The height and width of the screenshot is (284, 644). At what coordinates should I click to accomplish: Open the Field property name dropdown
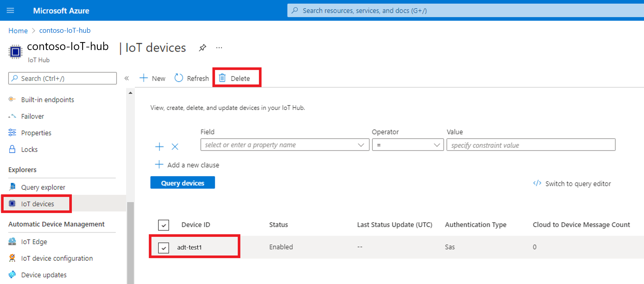point(285,145)
